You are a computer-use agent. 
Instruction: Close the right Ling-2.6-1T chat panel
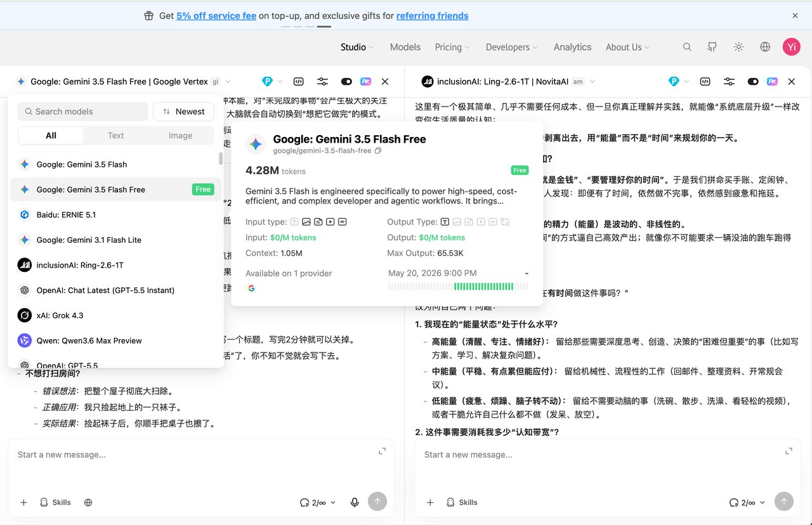tap(792, 81)
